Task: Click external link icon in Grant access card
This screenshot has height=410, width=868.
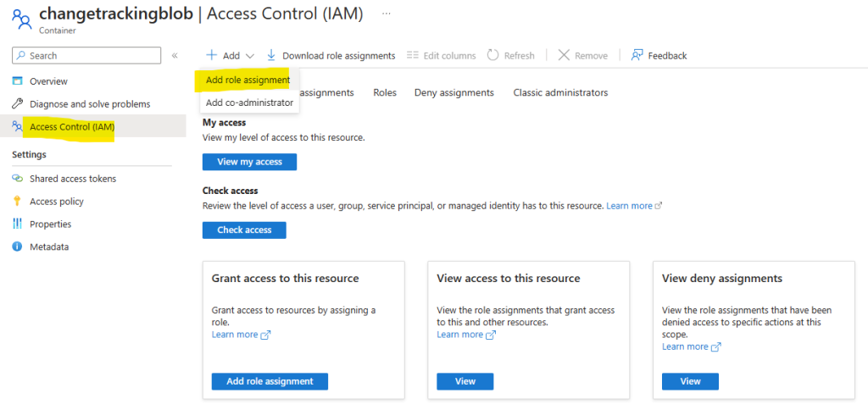Action: click(265, 335)
